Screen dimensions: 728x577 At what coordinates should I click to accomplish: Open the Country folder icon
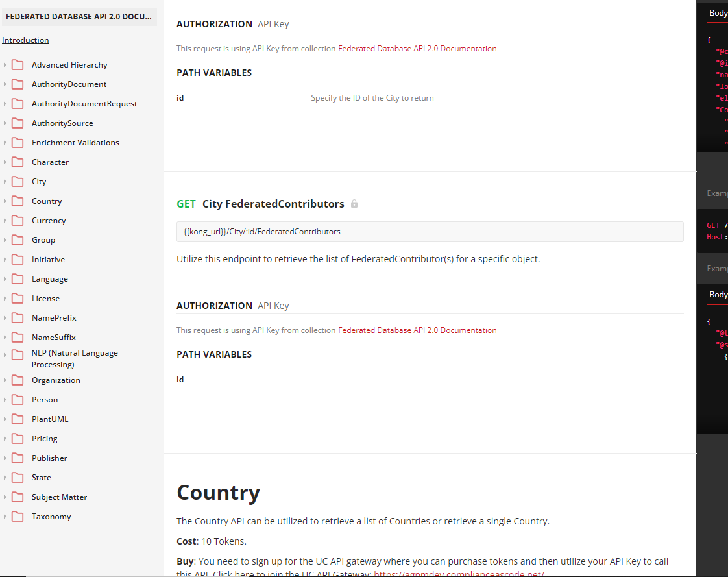click(x=19, y=201)
